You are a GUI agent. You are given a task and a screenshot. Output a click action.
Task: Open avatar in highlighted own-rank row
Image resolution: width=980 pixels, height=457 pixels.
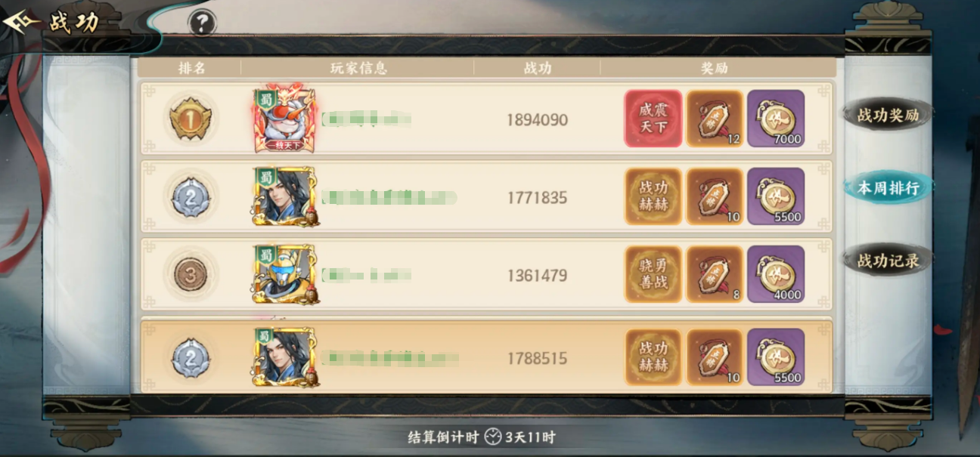[x=285, y=357]
